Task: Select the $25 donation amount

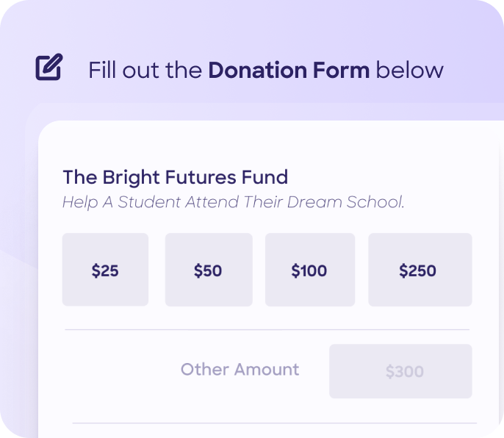Action: click(105, 270)
